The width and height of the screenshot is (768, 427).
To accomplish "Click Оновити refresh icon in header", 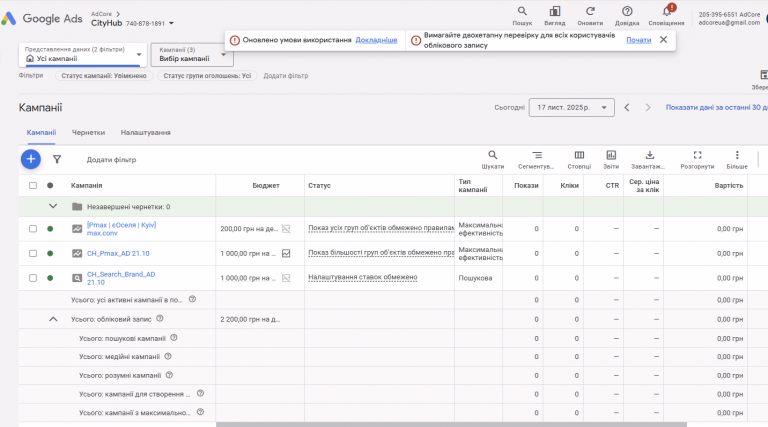I will (590, 12).
